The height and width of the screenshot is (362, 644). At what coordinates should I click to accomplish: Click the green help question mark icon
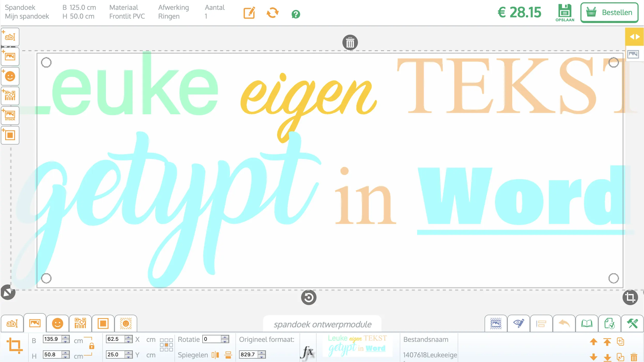click(x=296, y=14)
